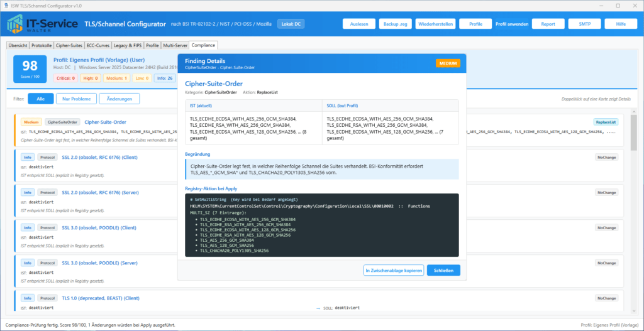Image resolution: width=644 pixels, height=331 pixels.
Task: Click NoChange tag on SSL 2.0 Client card
Action: coord(607,157)
